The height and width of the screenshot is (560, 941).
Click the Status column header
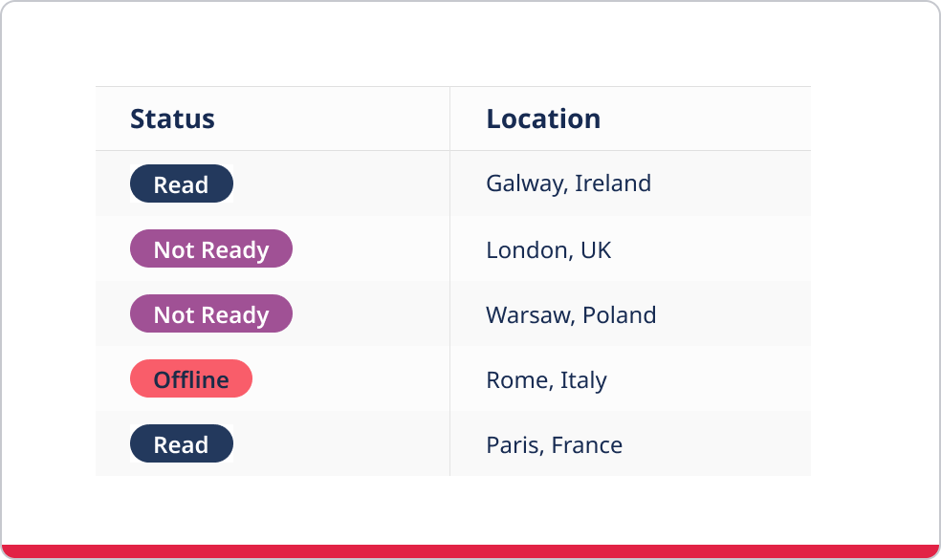click(x=172, y=118)
